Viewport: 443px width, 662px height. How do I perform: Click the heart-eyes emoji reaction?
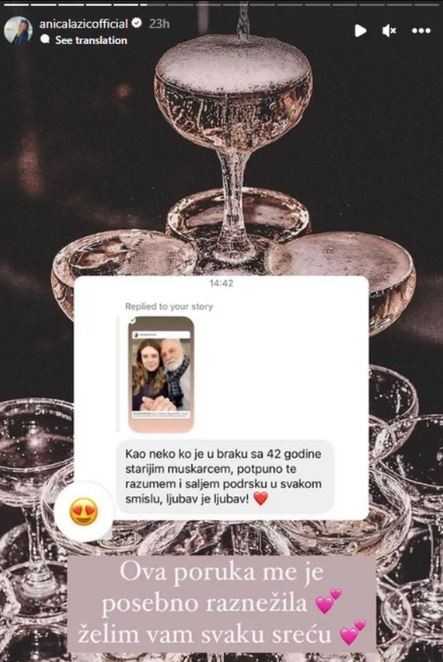(x=84, y=511)
